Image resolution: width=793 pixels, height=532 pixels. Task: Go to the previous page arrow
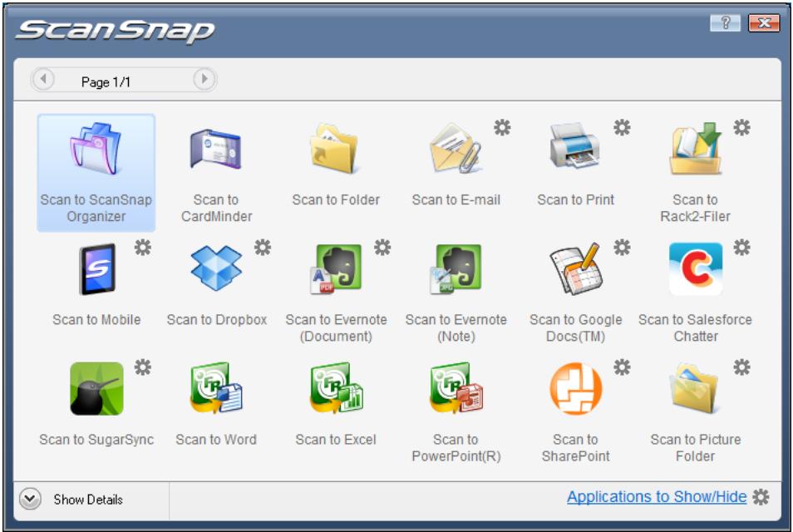tap(43, 80)
